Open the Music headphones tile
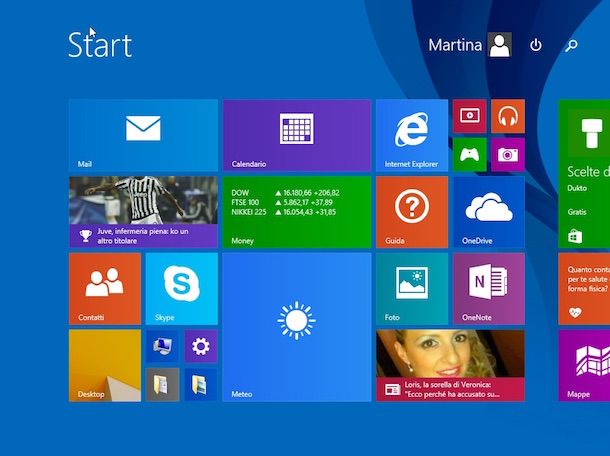 click(x=508, y=116)
